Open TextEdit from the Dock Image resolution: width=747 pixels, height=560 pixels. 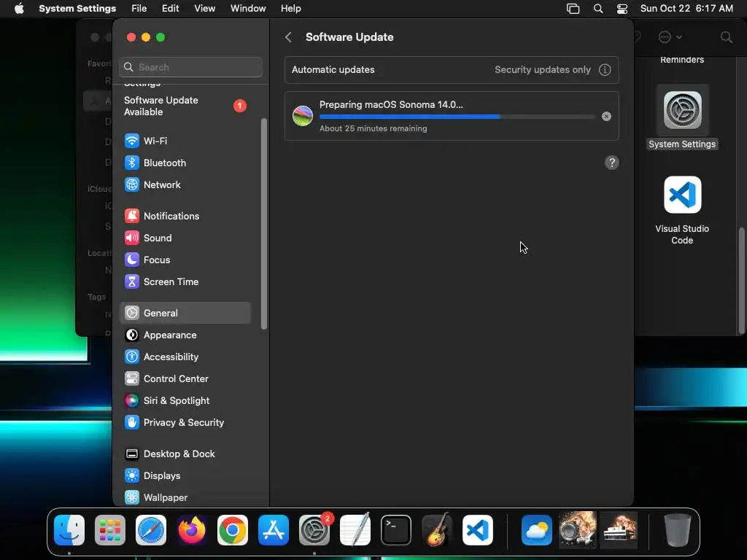355,529
